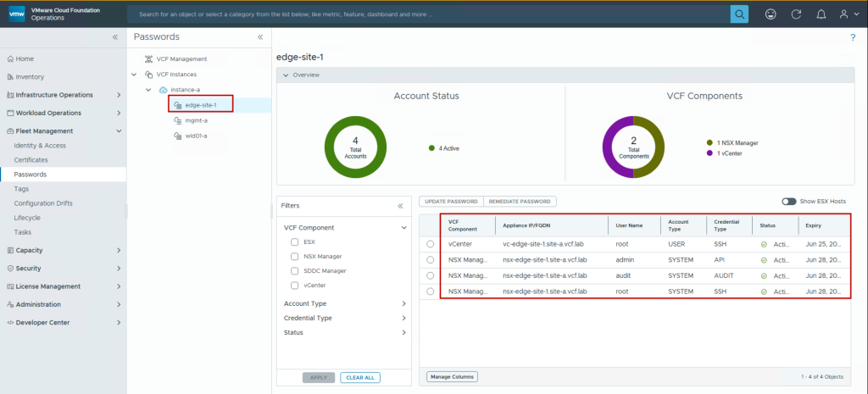The width and height of the screenshot is (868, 394).
Task: Click the UPDATE PASSWORD button
Action: (x=451, y=202)
